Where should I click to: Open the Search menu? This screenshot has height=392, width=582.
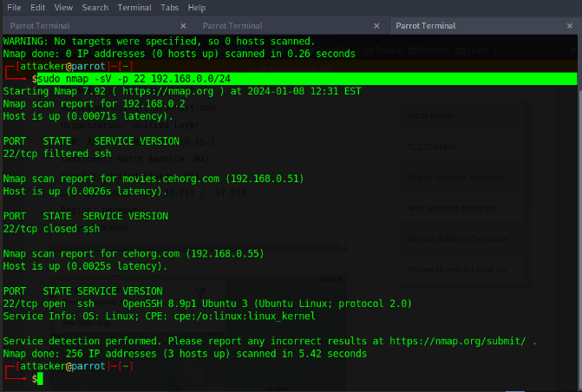pos(95,7)
